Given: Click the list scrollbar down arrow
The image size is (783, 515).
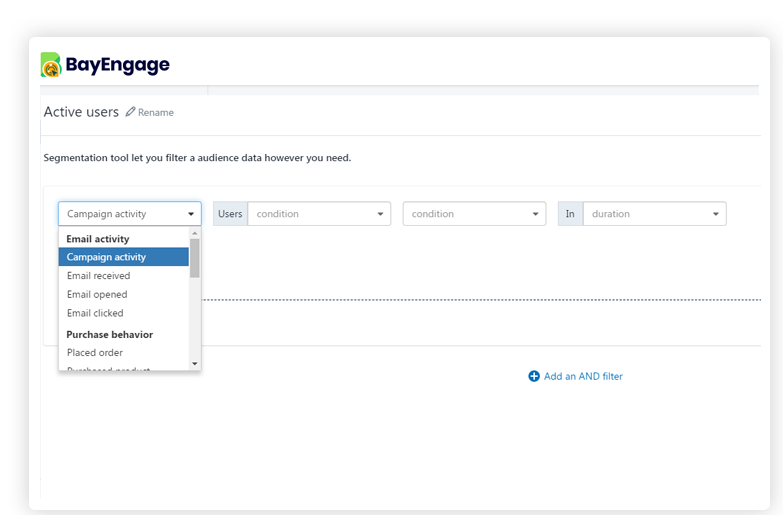Looking at the screenshot, I should (x=195, y=364).
